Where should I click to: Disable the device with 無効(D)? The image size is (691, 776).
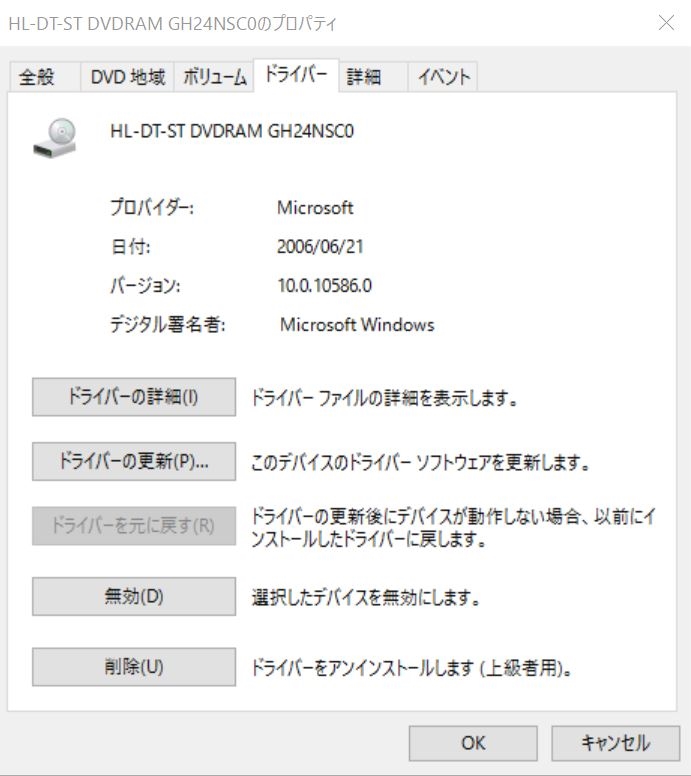[x=134, y=597]
